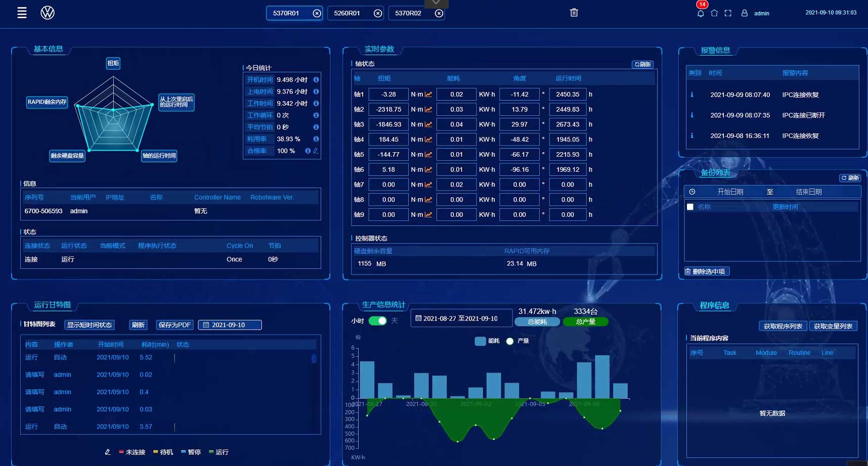Click the Volkswagen logo

point(48,13)
